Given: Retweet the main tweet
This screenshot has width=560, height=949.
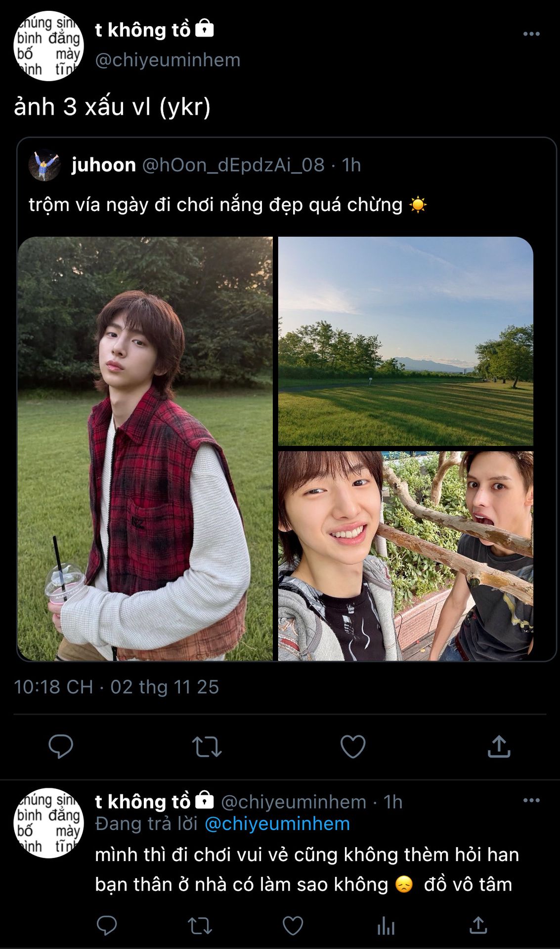Looking at the screenshot, I should point(207,746).
